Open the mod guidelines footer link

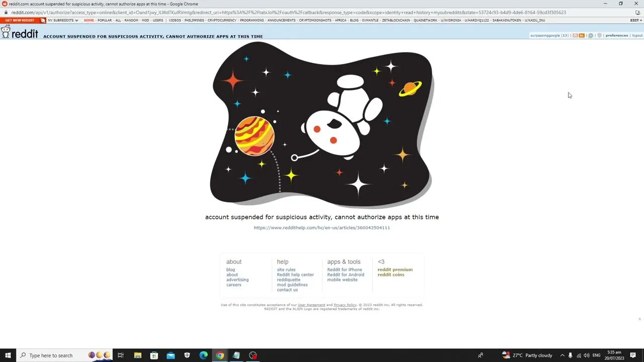click(x=292, y=285)
